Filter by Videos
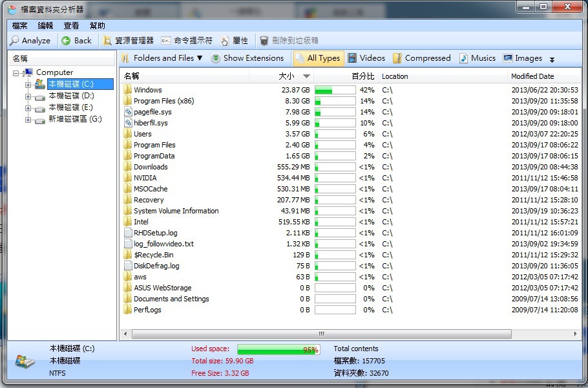The image size is (588, 388). (x=366, y=58)
